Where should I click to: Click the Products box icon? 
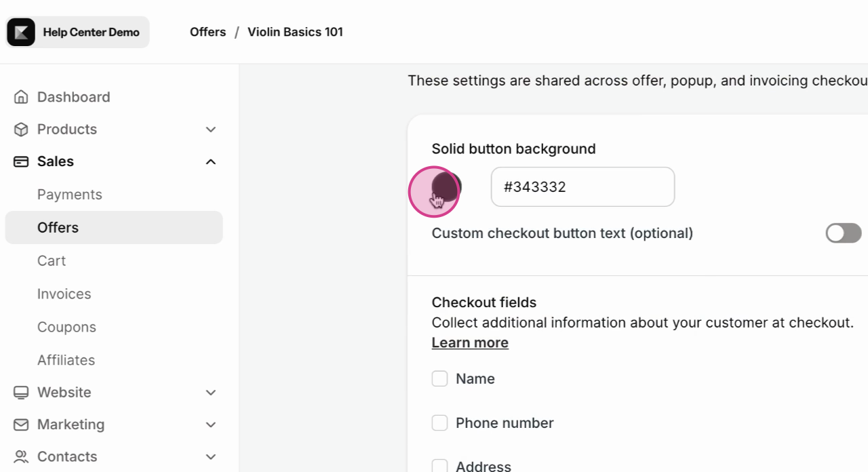point(21,130)
